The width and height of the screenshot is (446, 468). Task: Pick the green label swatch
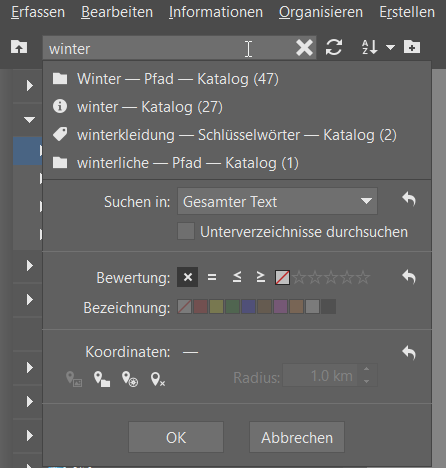click(x=232, y=307)
